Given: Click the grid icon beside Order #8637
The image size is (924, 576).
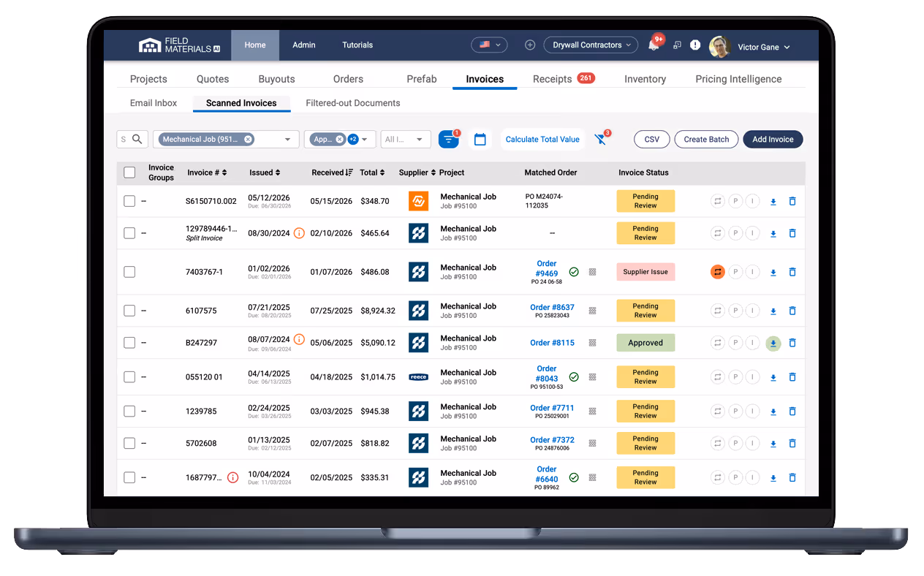Looking at the screenshot, I should pos(593,311).
